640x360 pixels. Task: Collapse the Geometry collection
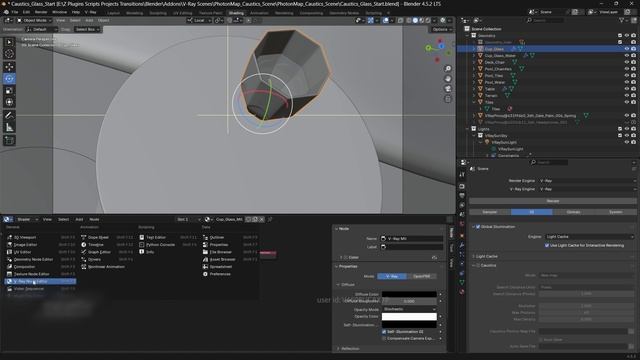(x=468, y=36)
